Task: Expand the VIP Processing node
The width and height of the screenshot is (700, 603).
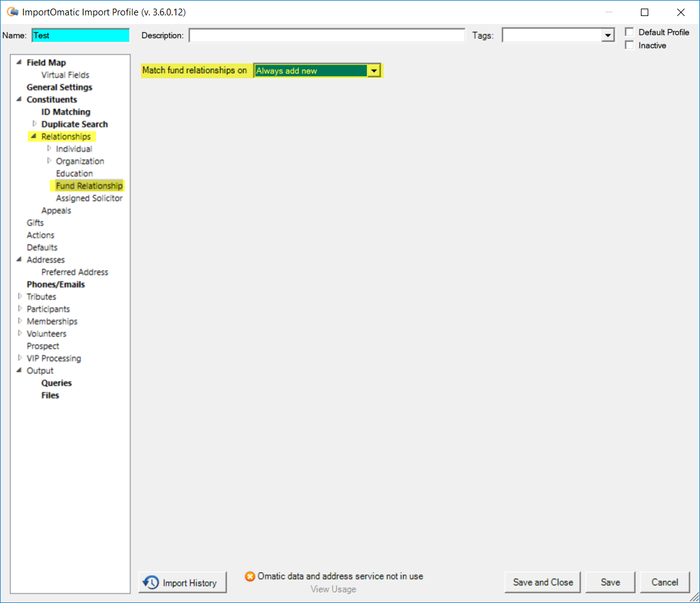Action: (20, 358)
